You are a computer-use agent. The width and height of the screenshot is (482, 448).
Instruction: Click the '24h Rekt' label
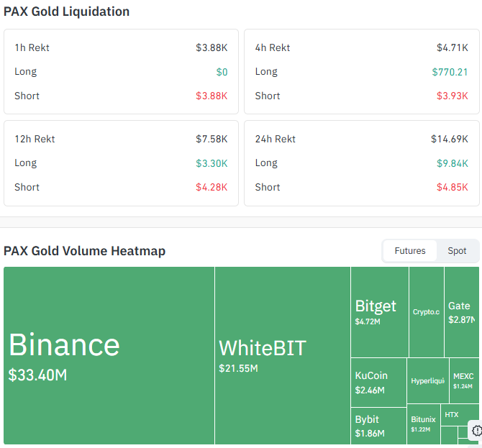tap(275, 139)
